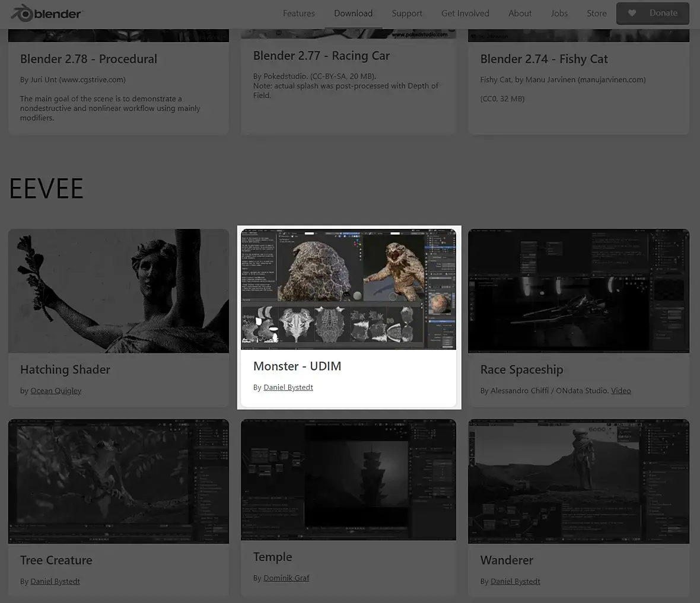Open the Hatching Shader thumbnail
The height and width of the screenshot is (603, 700).
[118, 291]
